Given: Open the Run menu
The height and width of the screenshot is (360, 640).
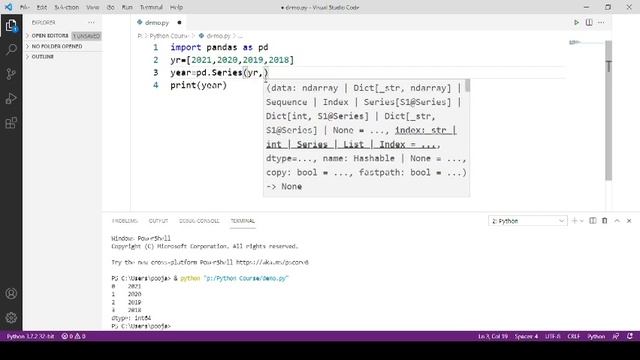Looking at the screenshot, I should 127,7.
